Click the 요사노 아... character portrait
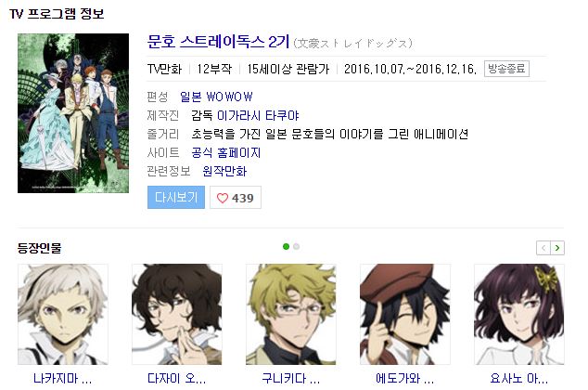The width and height of the screenshot is (588, 390). tap(519, 314)
